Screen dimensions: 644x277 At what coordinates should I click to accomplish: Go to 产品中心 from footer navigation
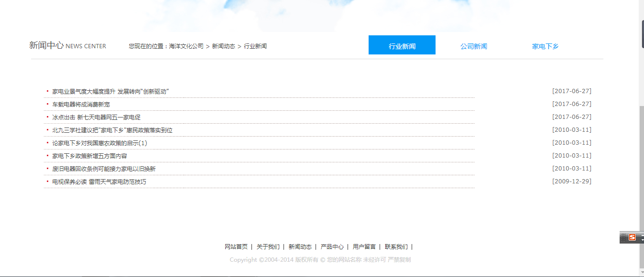point(332,247)
